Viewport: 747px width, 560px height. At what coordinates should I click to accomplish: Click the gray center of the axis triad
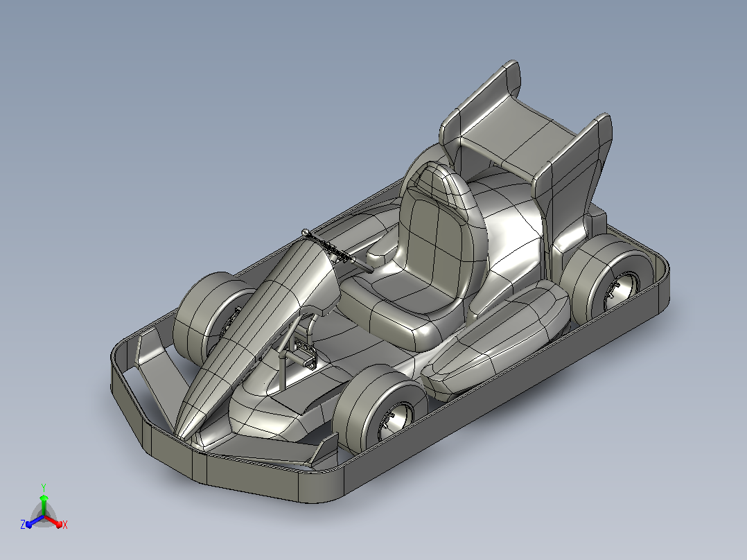point(44,516)
